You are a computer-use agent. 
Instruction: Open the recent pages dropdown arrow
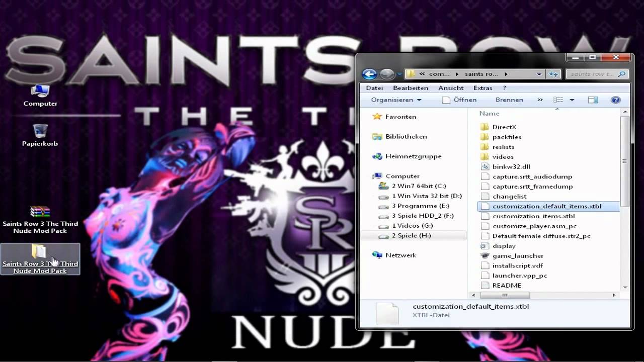coord(399,74)
